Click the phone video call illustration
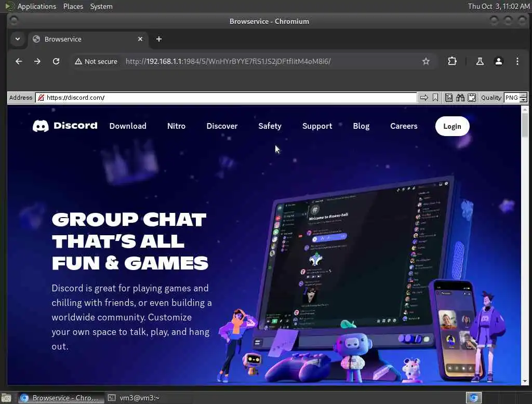The height and width of the screenshot is (404, 532). 455,329
